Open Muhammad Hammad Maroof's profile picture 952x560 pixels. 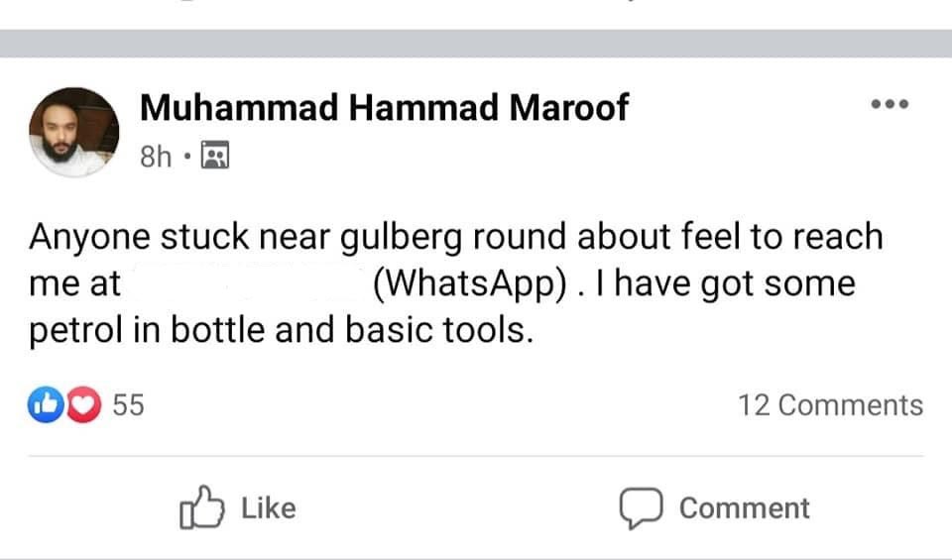(x=74, y=132)
